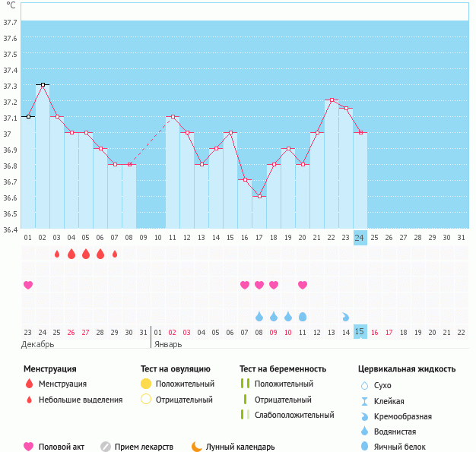
Task: Click the menstruation drop icon on day 05
Action: [86, 254]
